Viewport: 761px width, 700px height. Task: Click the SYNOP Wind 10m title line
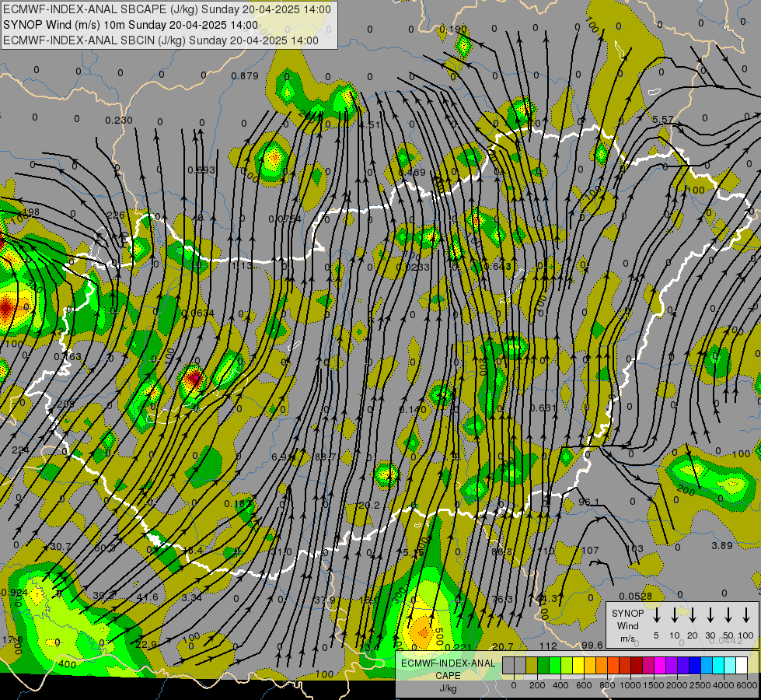pyautogui.click(x=131, y=25)
